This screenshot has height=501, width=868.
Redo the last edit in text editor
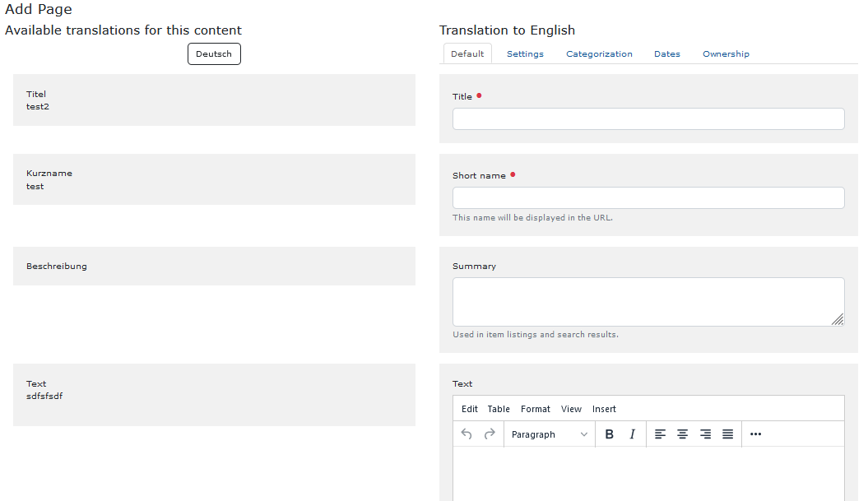click(490, 434)
